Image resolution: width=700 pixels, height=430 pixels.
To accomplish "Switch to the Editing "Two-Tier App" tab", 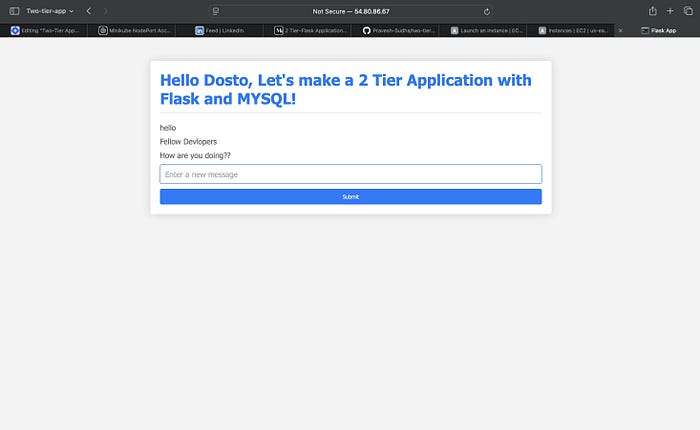I will [44, 30].
